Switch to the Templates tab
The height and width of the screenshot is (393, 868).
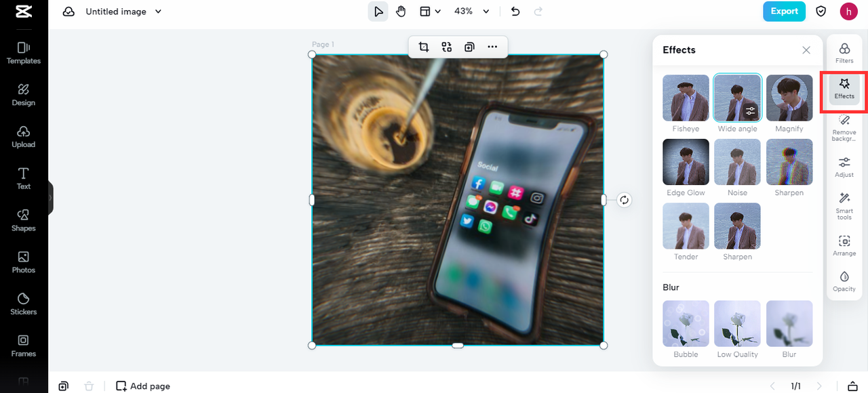point(24,53)
